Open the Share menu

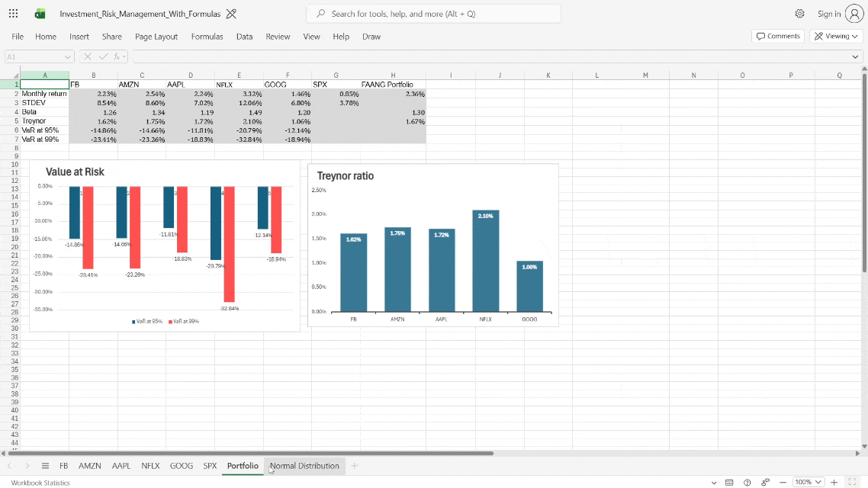(112, 37)
